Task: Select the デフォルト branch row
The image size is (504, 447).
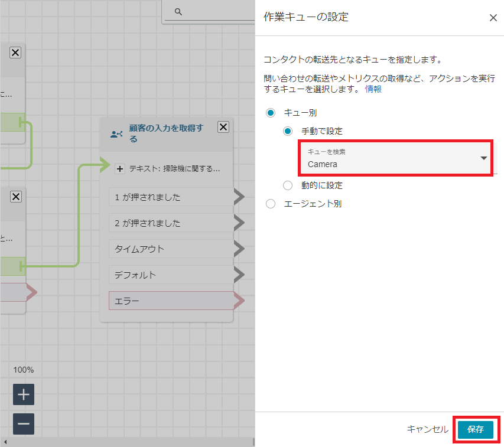Action: pyautogui.click(x=171, y=275)
